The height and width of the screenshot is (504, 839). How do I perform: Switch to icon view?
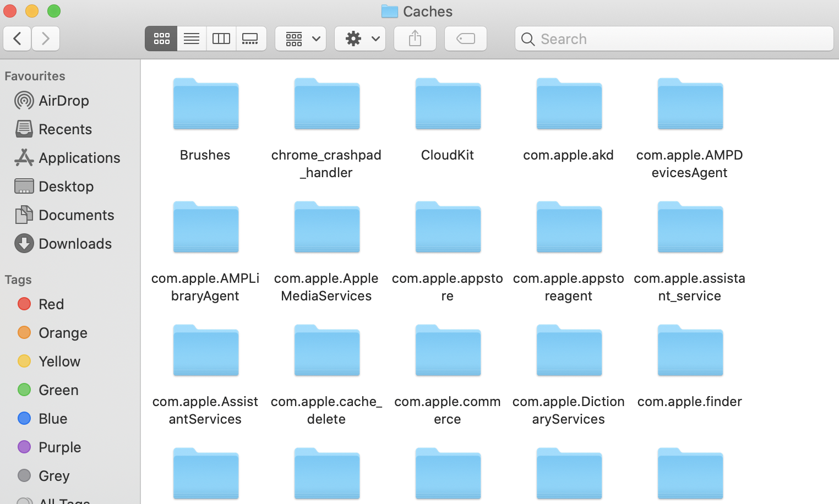161,39
